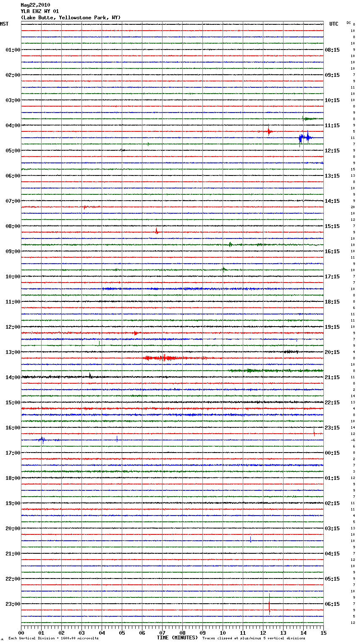Screen dimensions: 357x644
Task: Click the 02:15 UTC time label
Action: click(332, 503)
